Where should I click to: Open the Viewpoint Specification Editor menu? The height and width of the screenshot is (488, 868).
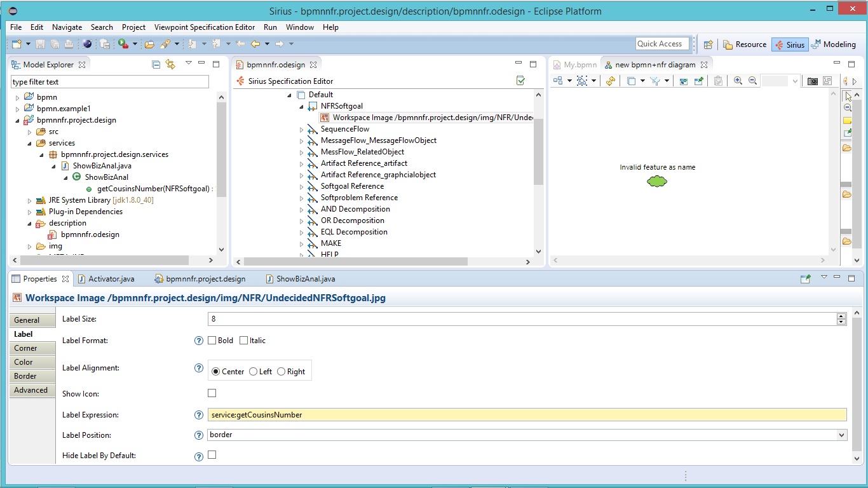click(205, 27)
